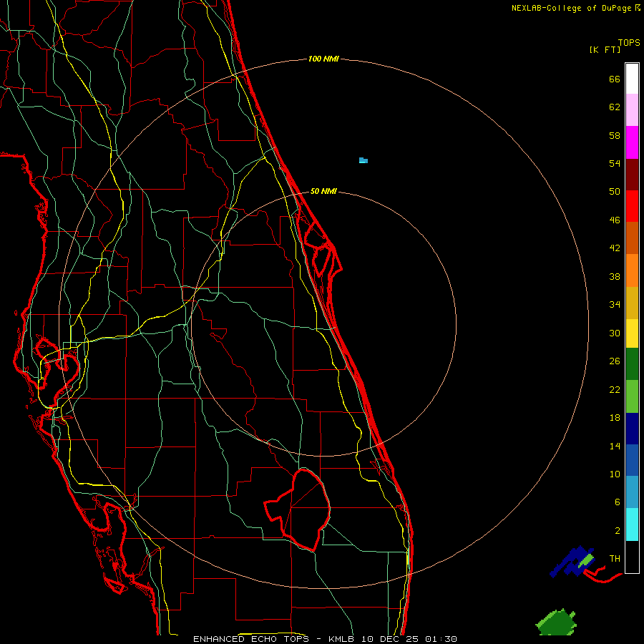The height and width of the screenshot is (644, 644).
Task: Click the "42" legend value
Action: [615, 248]
